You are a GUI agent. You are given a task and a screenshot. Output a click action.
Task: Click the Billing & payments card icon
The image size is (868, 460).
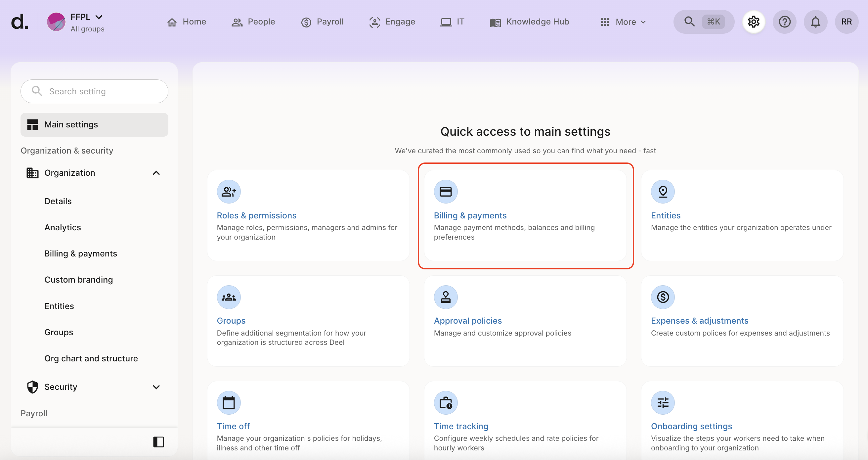pyautogui.click(x=446, y=192)
